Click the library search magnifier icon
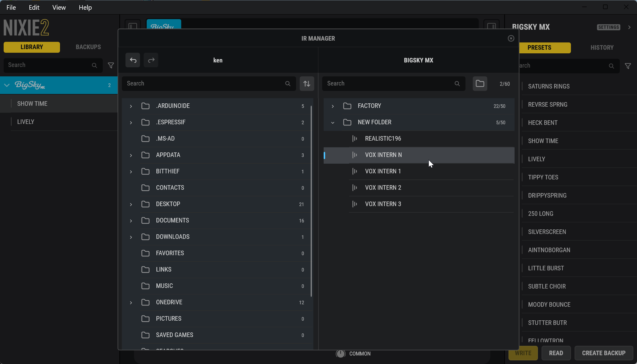Viewport: 637px width, 364px height. pos(94,65)
